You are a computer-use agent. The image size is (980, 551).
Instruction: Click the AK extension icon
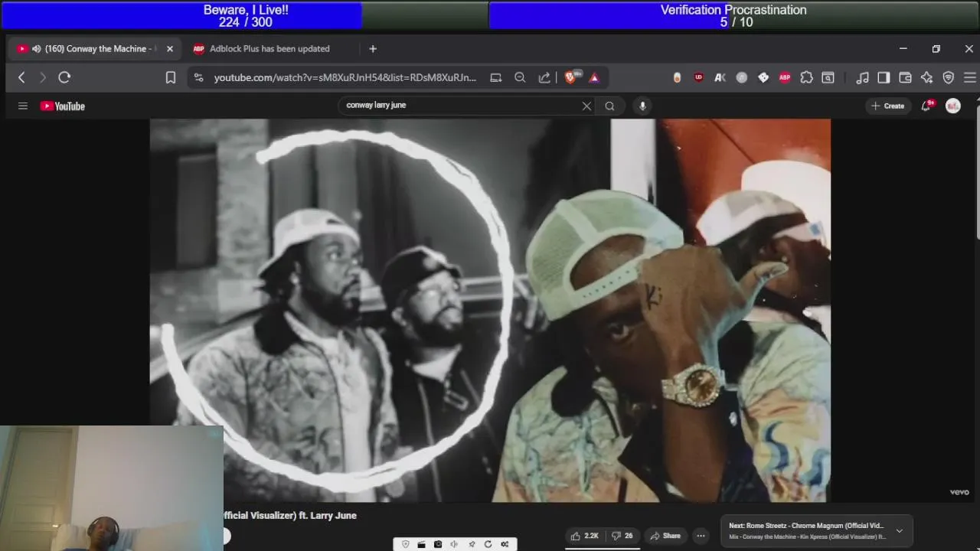tap(720, 77)
